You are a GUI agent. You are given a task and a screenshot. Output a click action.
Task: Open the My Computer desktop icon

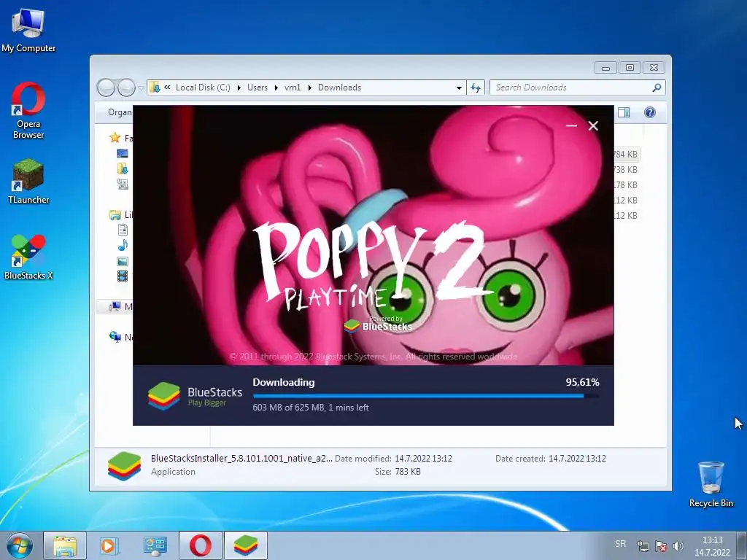tap(28, 31)
